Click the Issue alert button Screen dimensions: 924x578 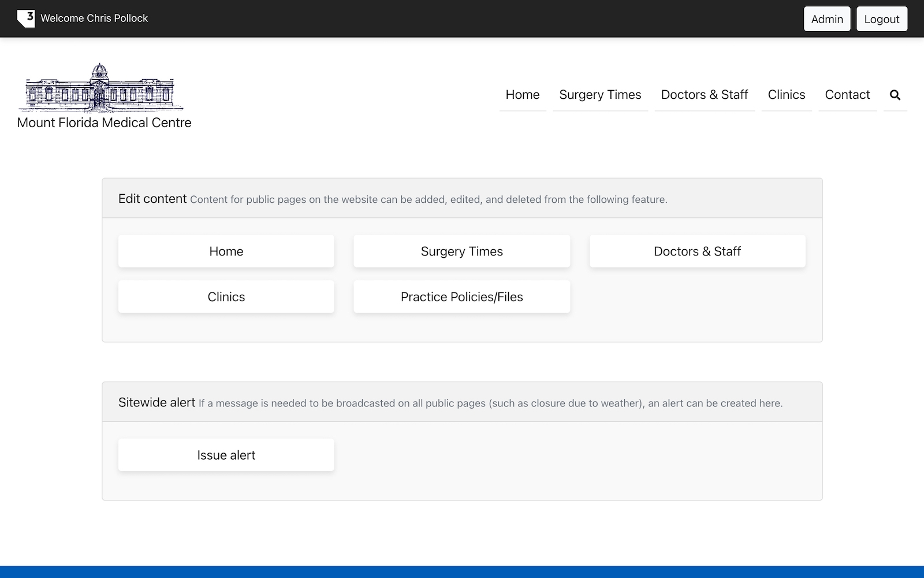(226, 455)
